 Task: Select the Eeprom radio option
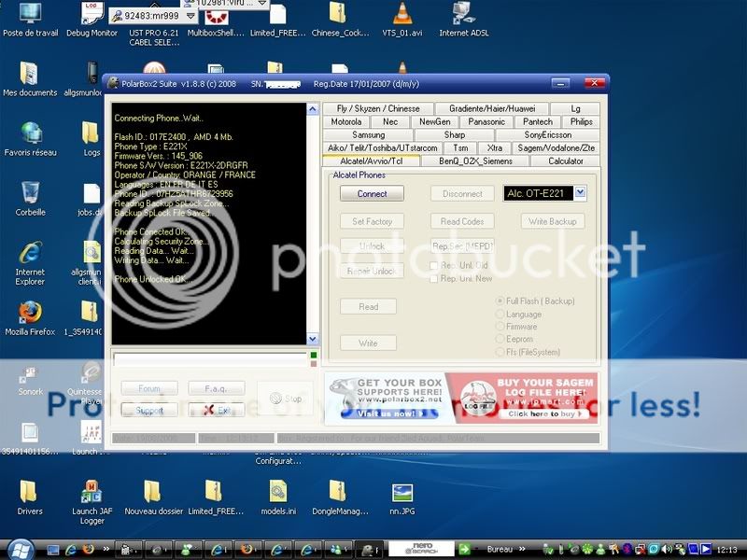500,339
